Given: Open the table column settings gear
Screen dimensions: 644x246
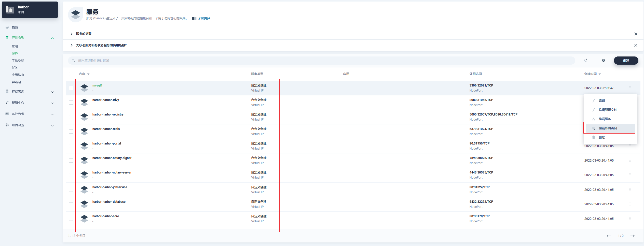Looking at the screenshot, I should [604, 60].
